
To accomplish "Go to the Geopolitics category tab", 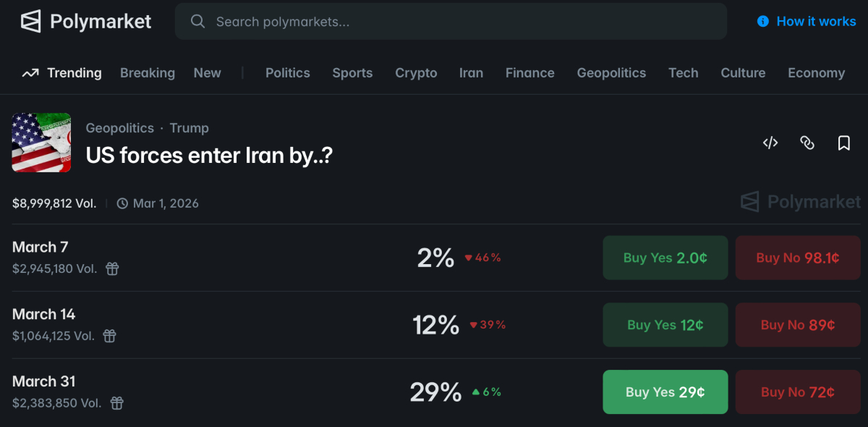I will pyautogui.click(x=611, y=73).
